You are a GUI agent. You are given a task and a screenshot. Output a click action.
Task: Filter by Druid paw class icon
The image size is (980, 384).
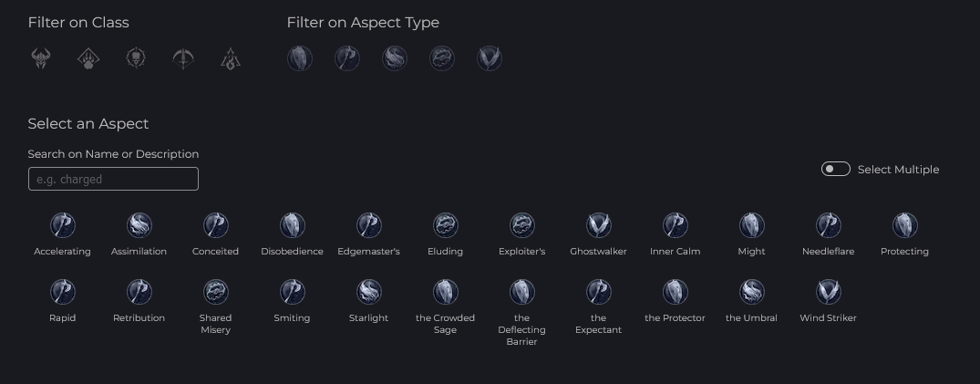[88, 58]
